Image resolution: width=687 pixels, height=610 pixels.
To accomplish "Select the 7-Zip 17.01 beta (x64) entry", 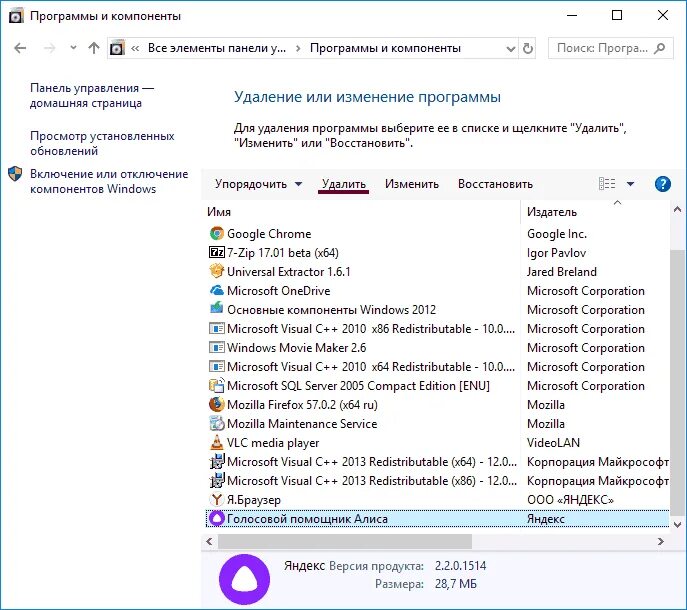I will 283,252.
